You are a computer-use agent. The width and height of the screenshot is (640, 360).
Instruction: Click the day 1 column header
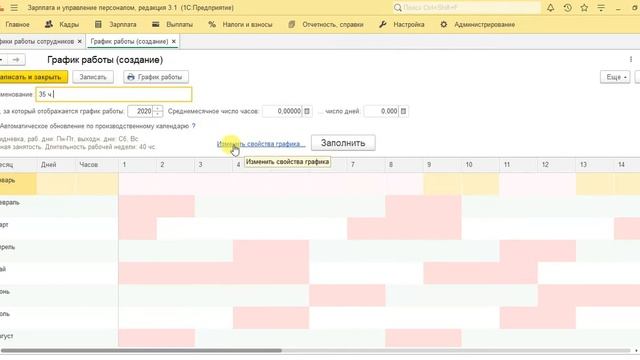(138, 164)
